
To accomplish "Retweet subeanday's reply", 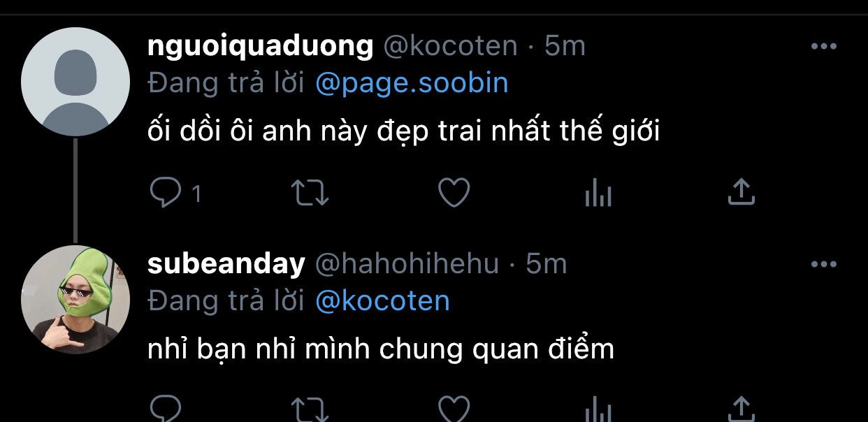I will pyautogui.click(x=310, y=410).
